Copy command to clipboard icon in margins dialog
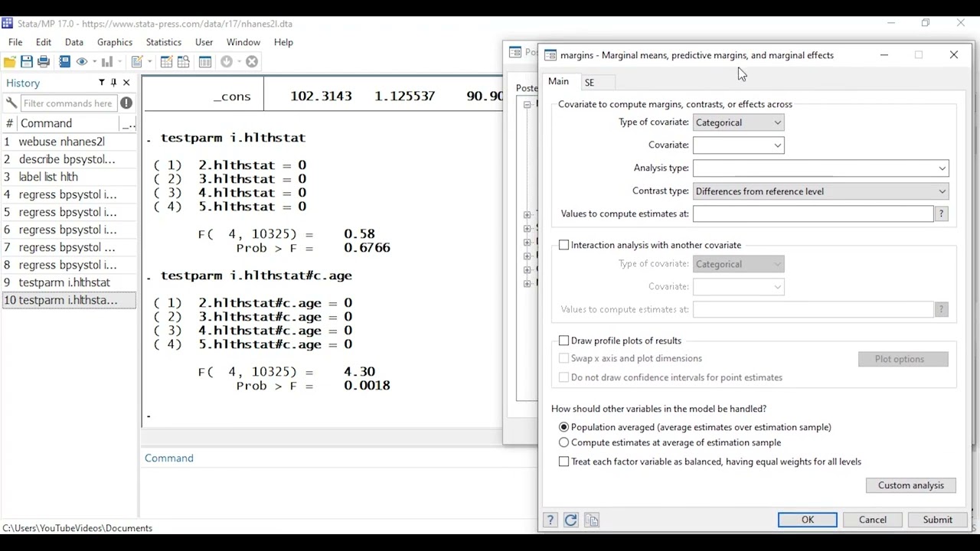 click(x=591, y=520)
